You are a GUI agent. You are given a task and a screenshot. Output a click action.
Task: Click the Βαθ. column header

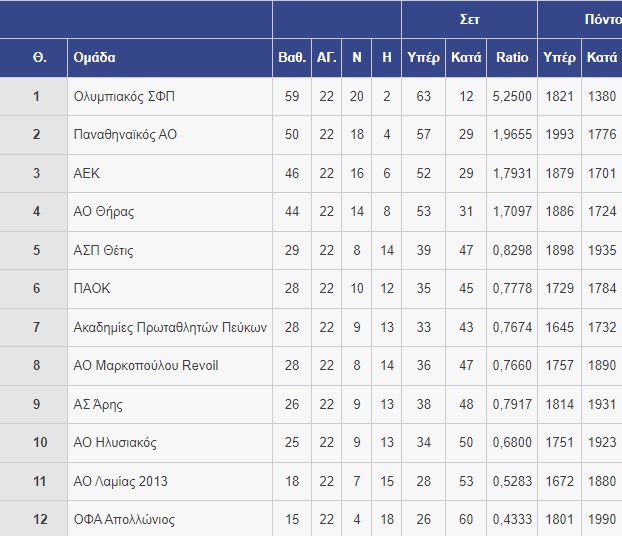(292, 58)
